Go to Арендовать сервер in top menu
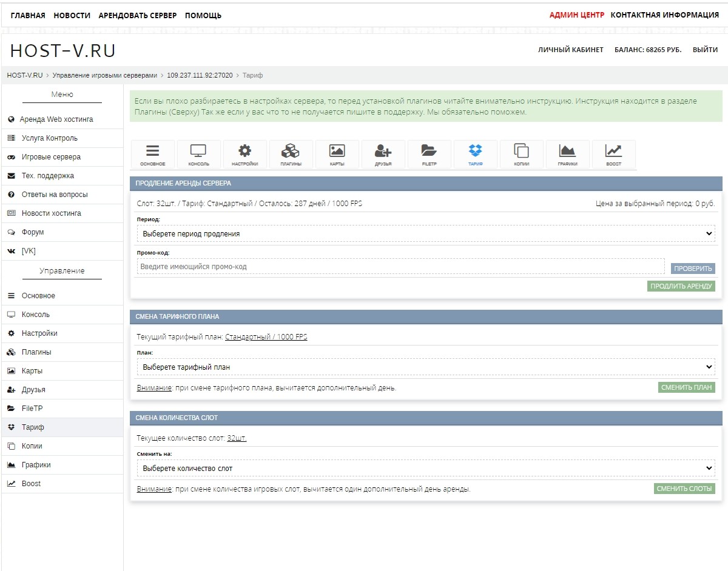This screenshot has width=728, height=571. tap(138, 15)
